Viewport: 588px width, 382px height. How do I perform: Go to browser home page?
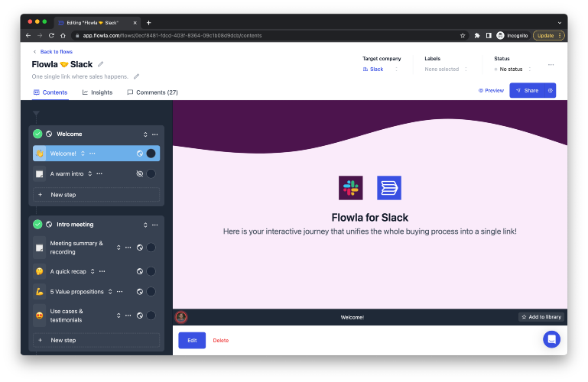click(63, 36)
